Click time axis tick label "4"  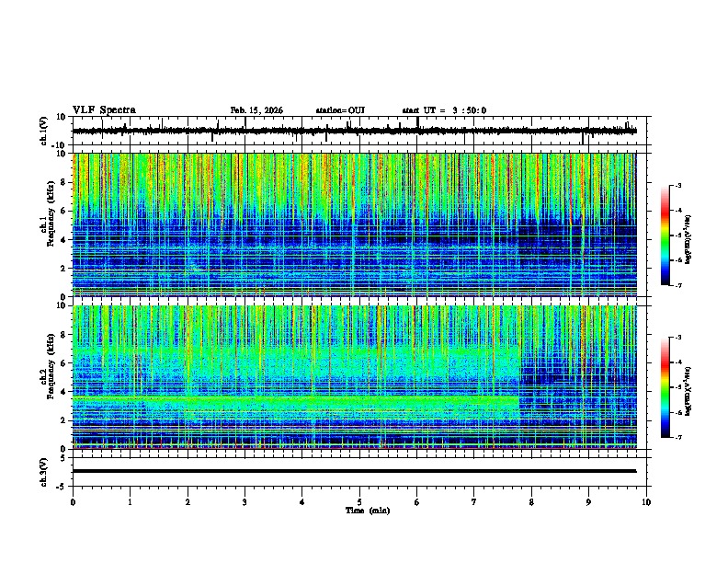click(x=301, y=501)
